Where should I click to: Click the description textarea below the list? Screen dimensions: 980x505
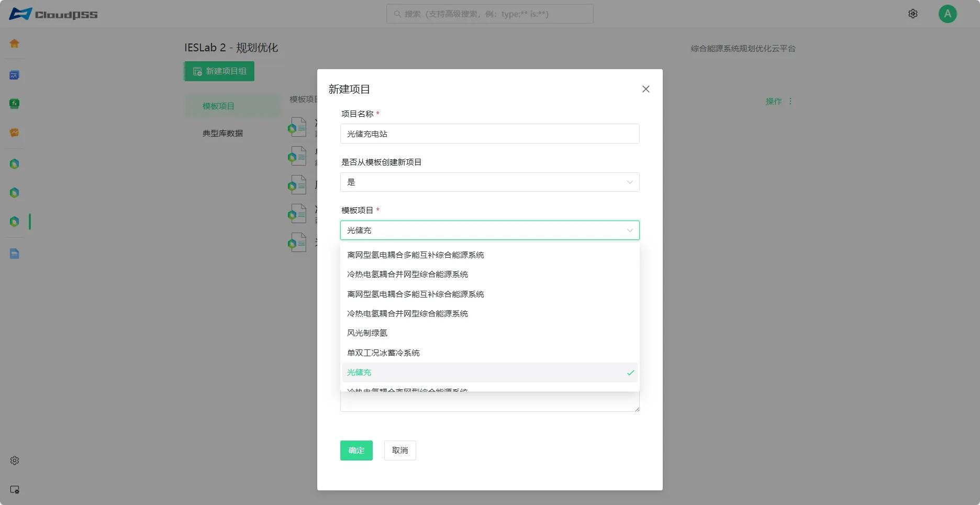pyautogui.click(x=490, y=402)
